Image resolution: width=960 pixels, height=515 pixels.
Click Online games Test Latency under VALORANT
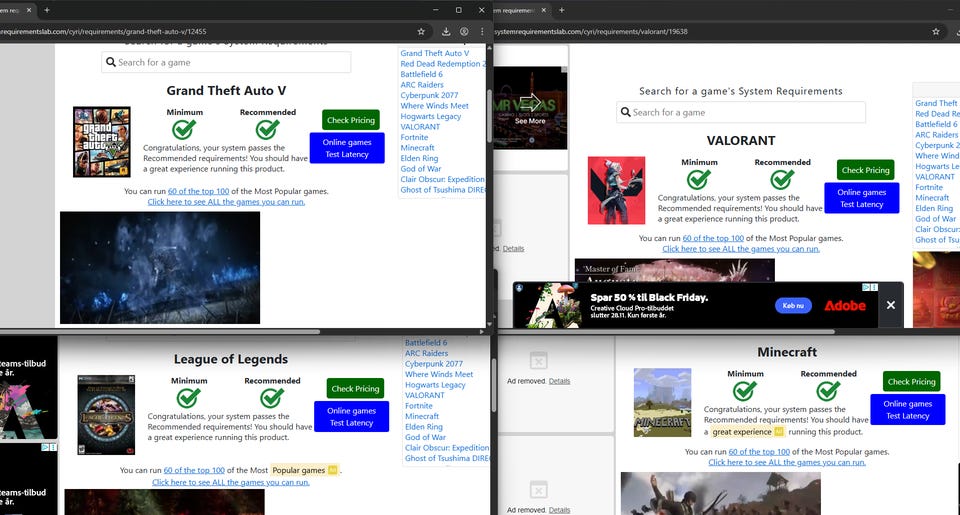point(861,198)
